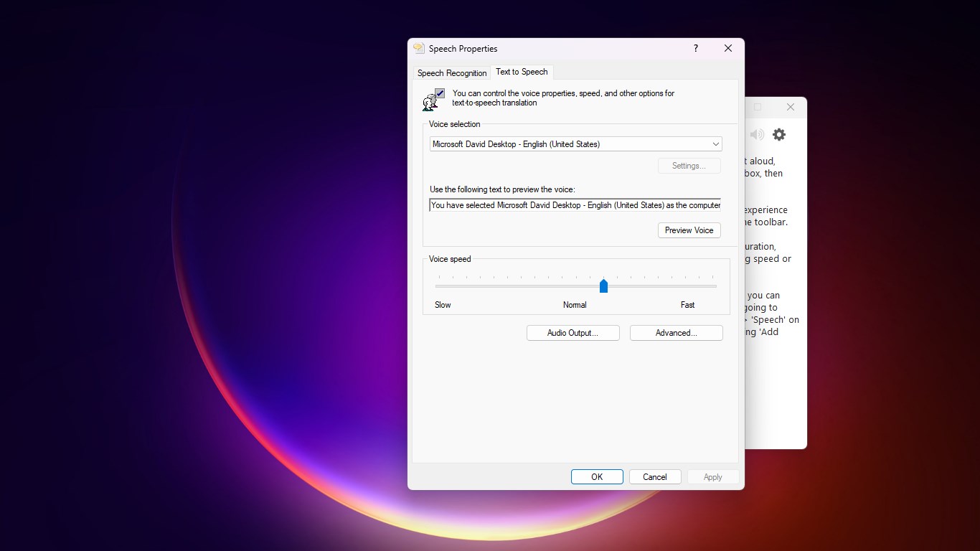Click the 'Slow' speed label
Image resolution: width=980 pixels, height=551 pixels.
[x=443, y=305]
